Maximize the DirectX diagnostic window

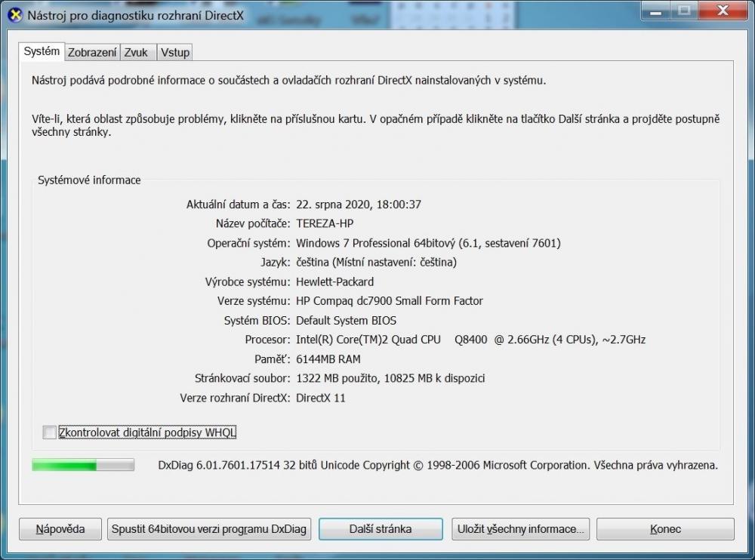685,11
